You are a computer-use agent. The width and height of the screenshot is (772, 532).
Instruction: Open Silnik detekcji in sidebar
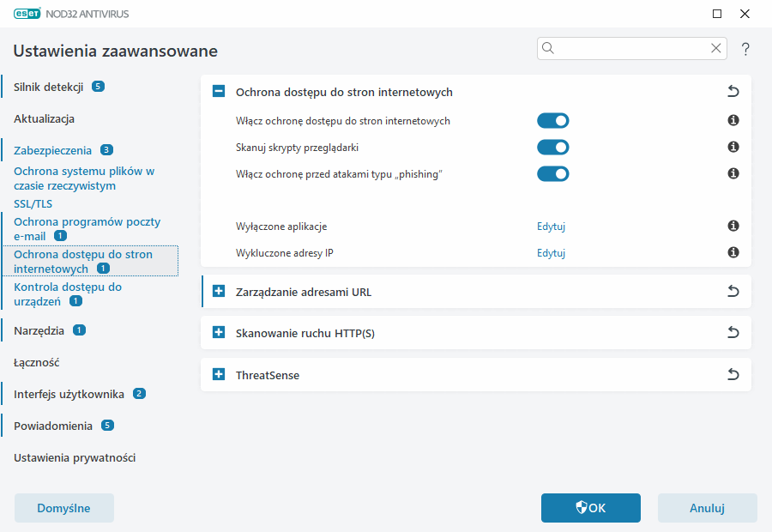[x=48, y=87]
